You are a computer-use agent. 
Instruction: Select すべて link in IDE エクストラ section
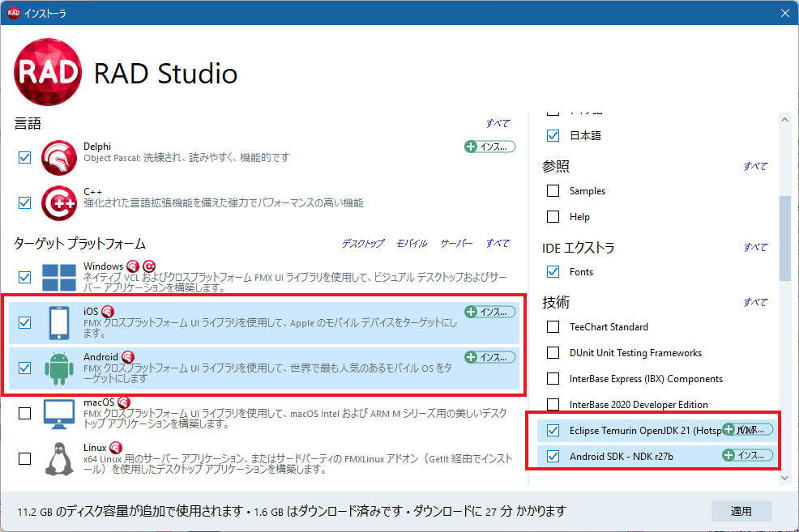756,248
